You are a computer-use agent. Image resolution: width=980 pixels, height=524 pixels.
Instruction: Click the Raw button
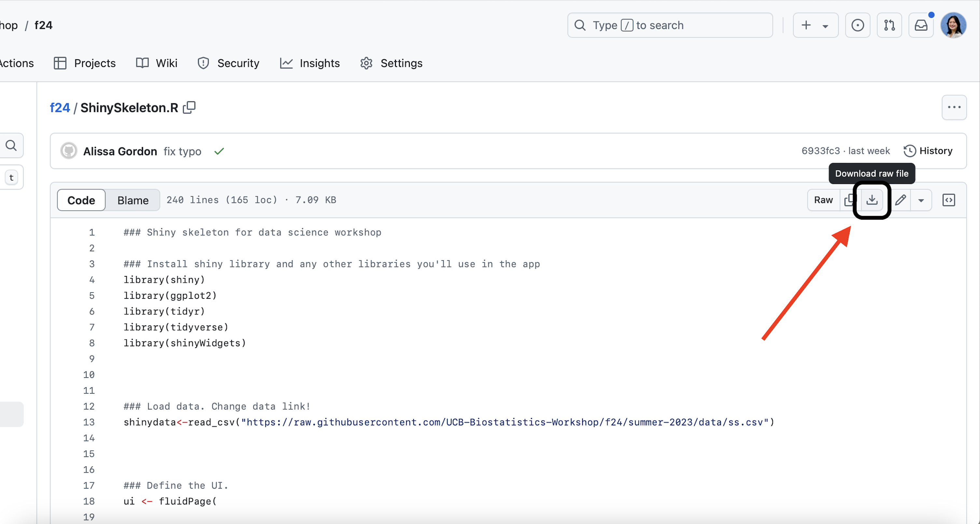(823, 200)
